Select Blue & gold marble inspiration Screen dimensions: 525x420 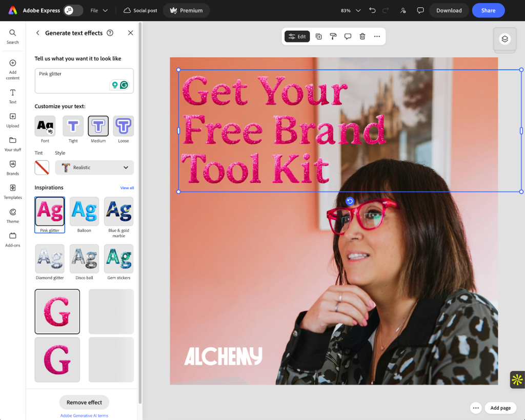(119, 217)
